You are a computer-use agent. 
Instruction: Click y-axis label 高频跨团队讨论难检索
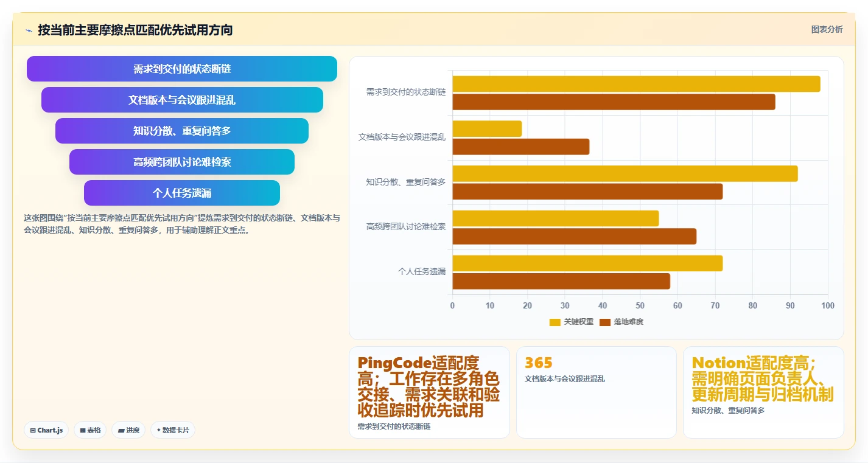(x=406, y=227)
